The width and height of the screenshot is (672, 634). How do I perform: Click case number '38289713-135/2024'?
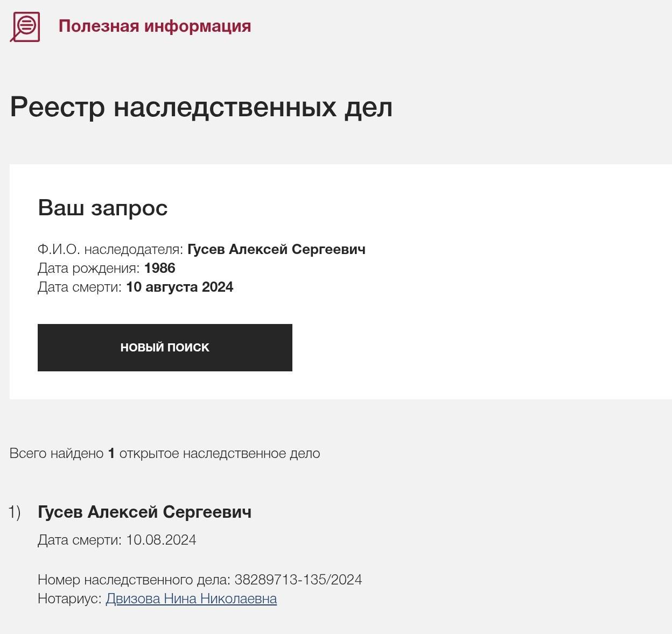point(298,580)
